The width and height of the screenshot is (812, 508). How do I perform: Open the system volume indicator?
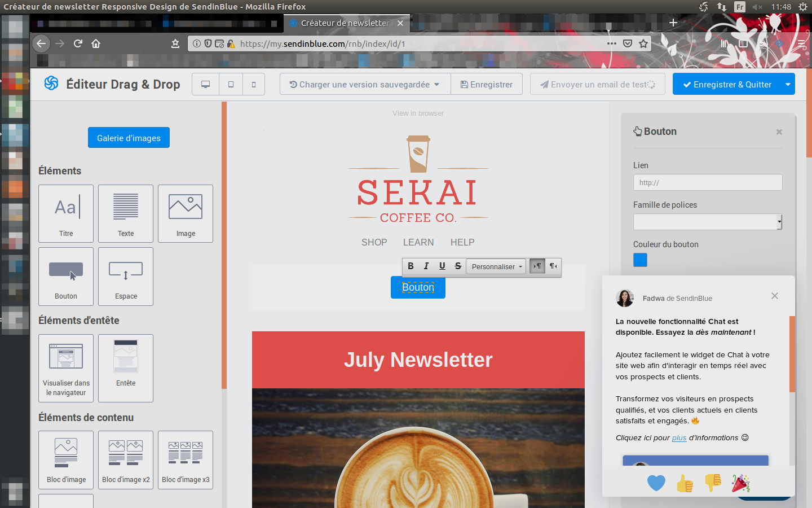(757, 7)
